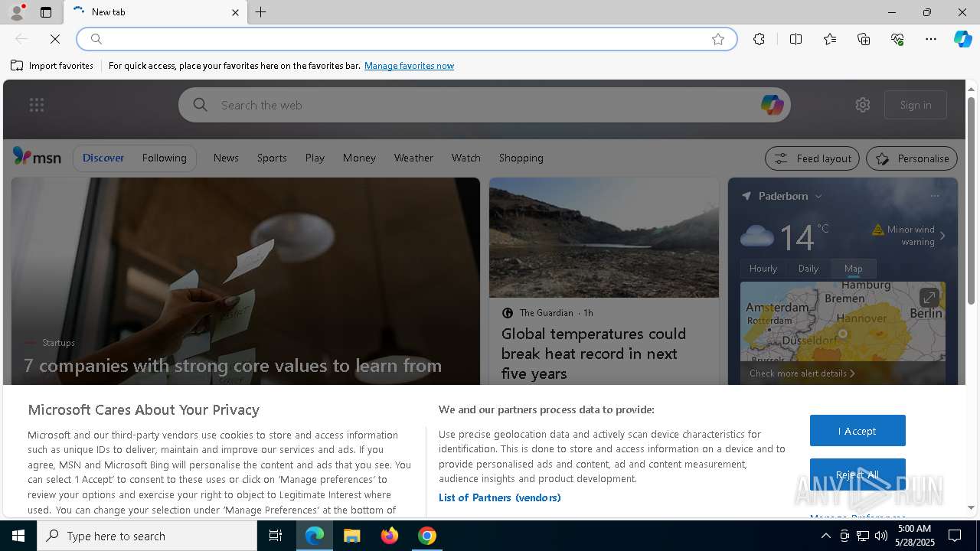
Task: Open Task View on taskbar
Action: click(x=276, y=536)
